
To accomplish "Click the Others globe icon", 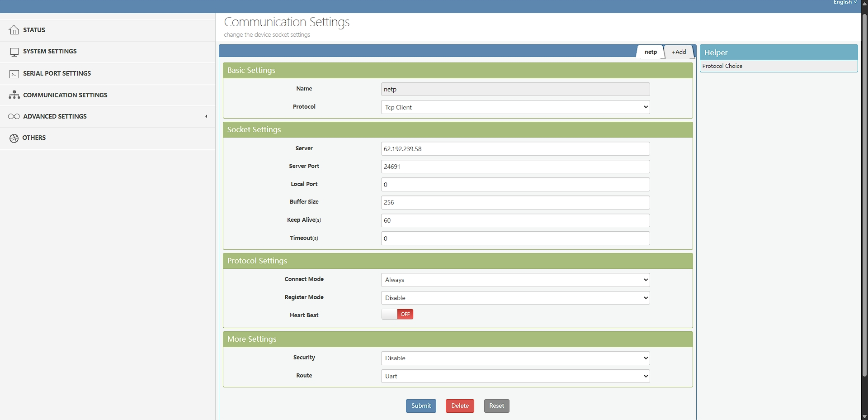I will click(14, 138).
